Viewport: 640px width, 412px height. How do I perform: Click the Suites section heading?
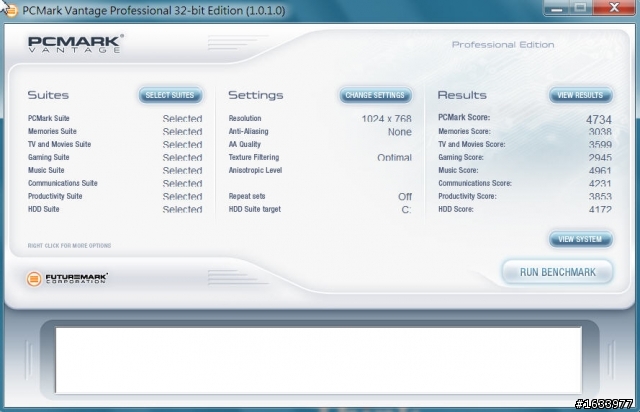pyautogui.click(x=48, y=95)
